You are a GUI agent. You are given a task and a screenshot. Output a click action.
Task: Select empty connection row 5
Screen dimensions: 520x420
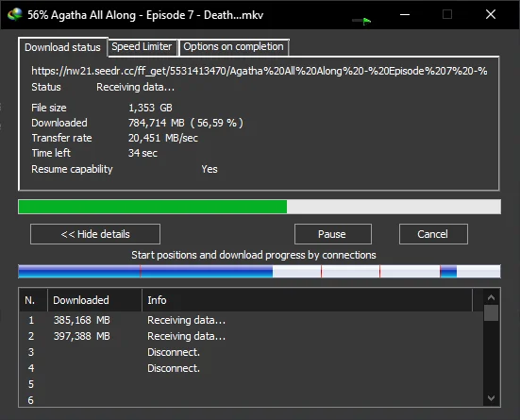point(251,384)
